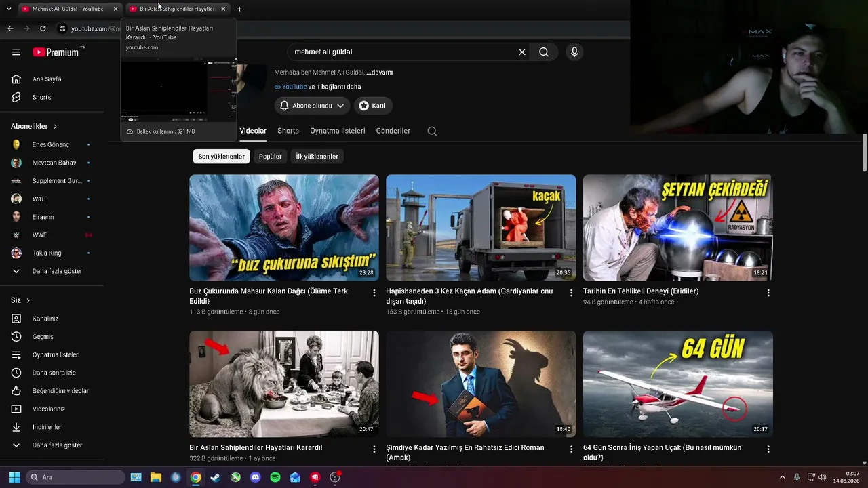Switch to the Oynatma listeleri tab

click(338, 131)
